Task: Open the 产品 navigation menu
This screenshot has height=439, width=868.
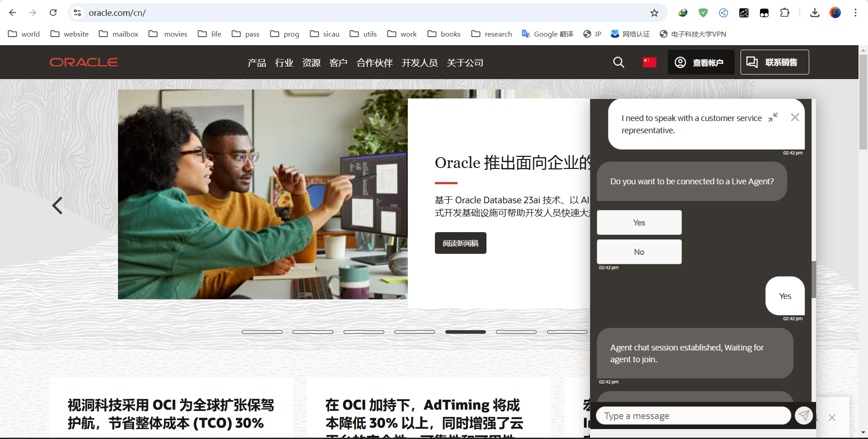Action: (257, 63)
